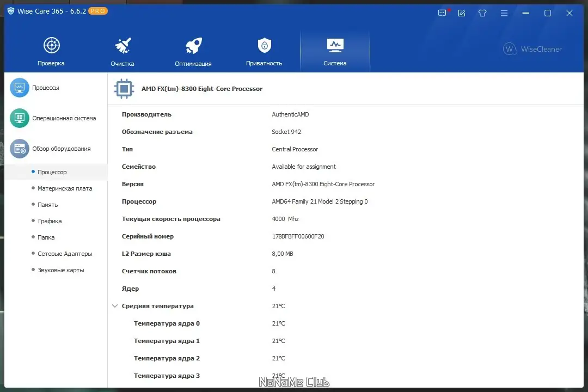Select Память in the sidebar
Viewport: 588px width, 392px height.
coord(47,205)
